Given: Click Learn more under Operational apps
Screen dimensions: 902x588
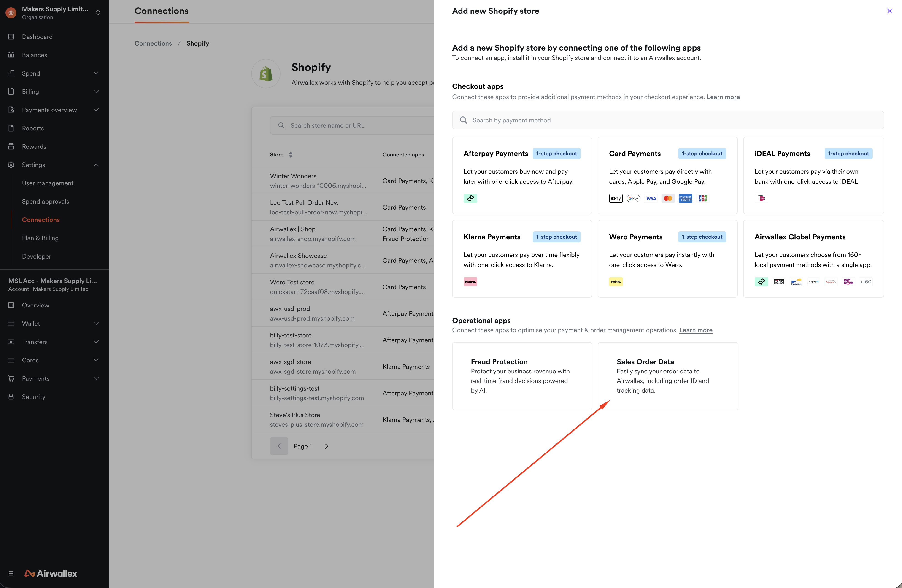Looking at the screenshot, I should [696, 330].
